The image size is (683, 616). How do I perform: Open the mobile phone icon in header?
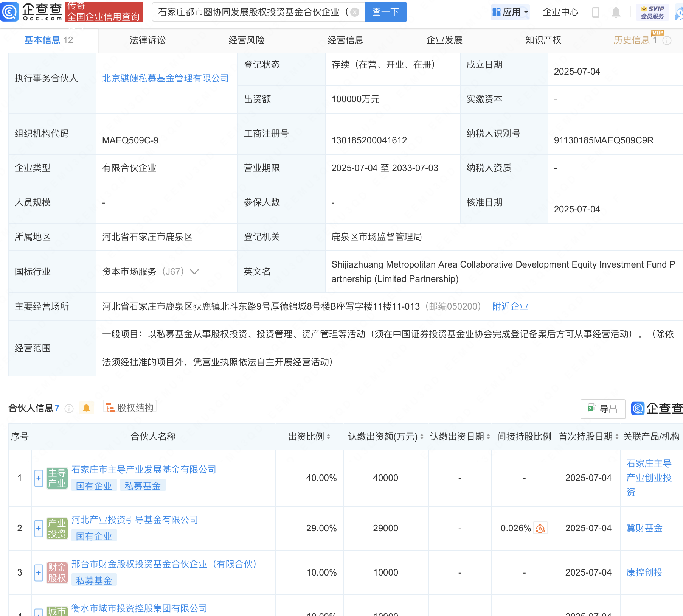pos(595,12)
